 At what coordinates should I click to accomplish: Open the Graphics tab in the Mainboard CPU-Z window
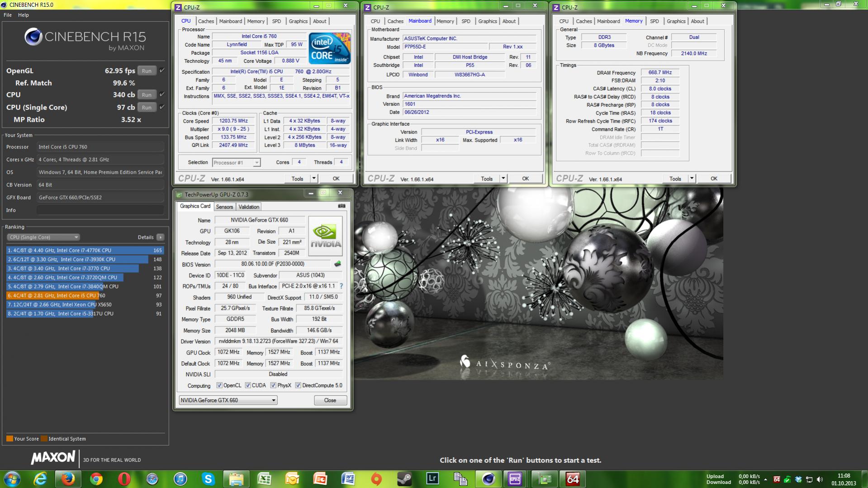click(x=487, y=21)
